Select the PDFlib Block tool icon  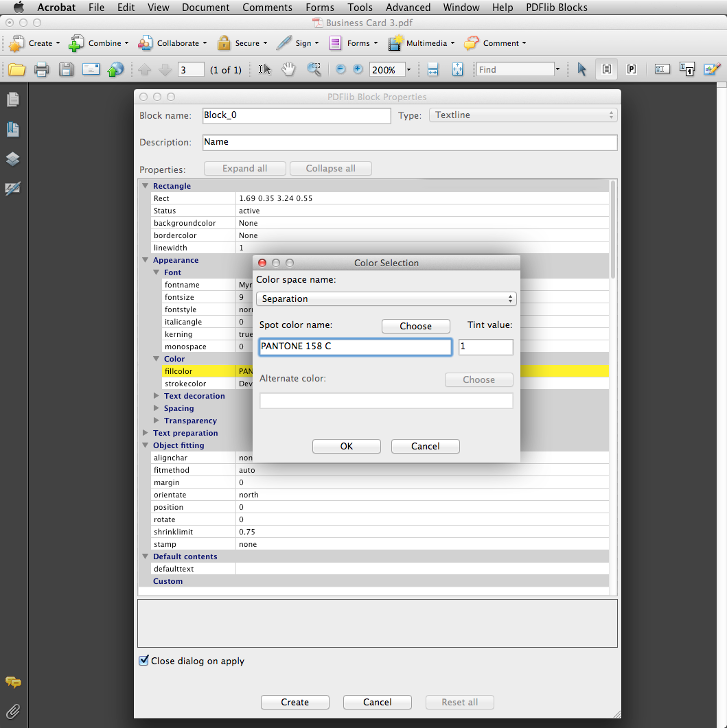(607, 69)
